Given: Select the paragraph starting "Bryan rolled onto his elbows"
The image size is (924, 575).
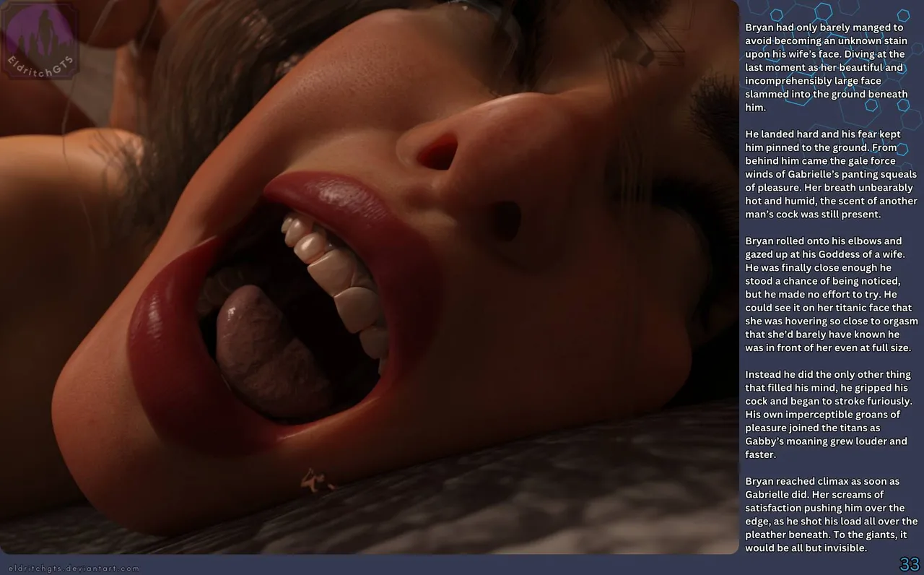Looking at the screenshot, I should 832,294.
